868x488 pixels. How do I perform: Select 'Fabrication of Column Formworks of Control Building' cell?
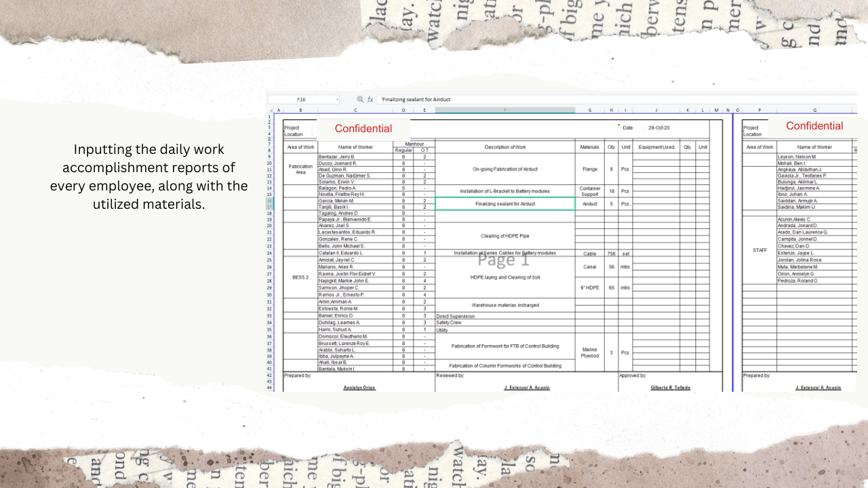(505, 366)
